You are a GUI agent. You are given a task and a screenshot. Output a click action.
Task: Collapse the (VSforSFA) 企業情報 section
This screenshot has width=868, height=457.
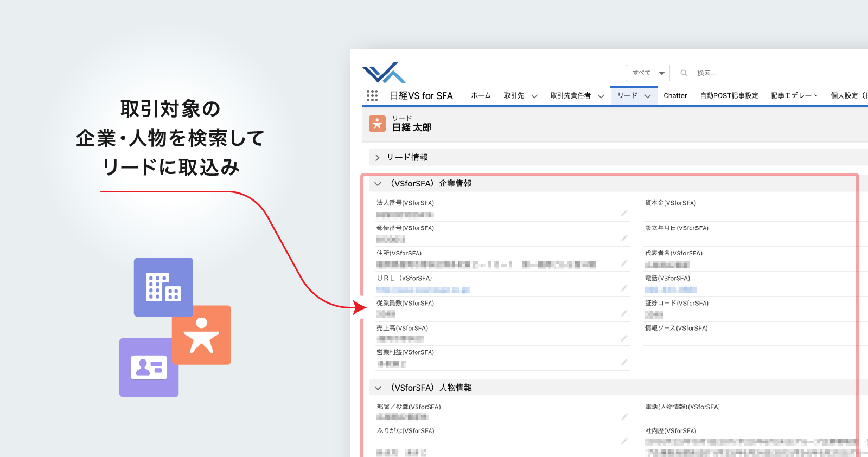[x=378, y=184]
